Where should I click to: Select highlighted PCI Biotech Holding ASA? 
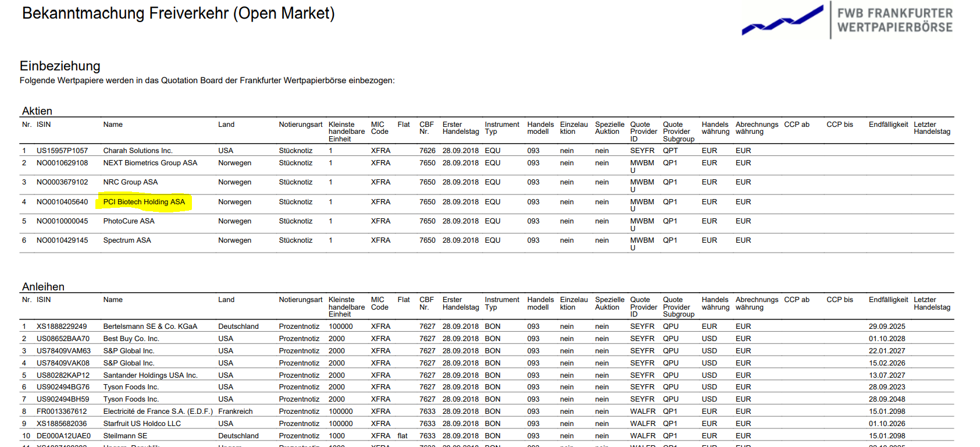[144, 202]
